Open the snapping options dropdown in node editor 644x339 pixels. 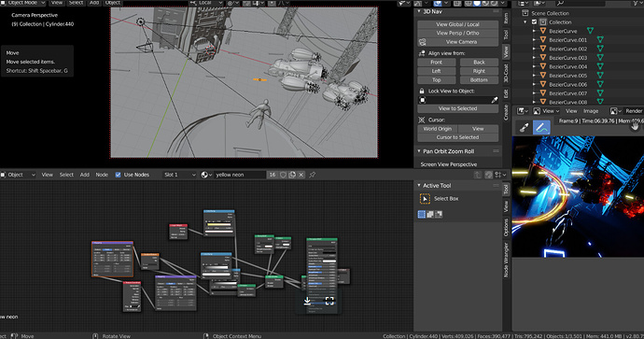pyautogui.click(x=501, y=175)
